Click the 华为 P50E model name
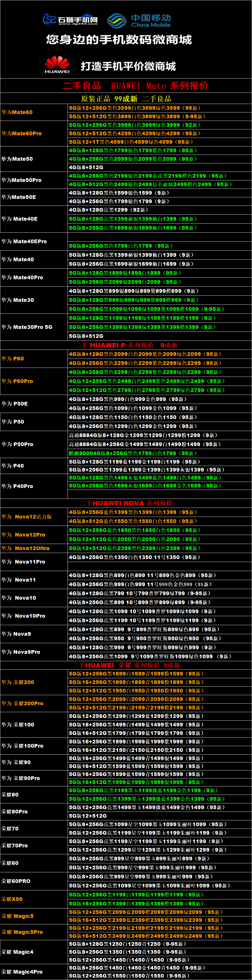 pos(15,404)
